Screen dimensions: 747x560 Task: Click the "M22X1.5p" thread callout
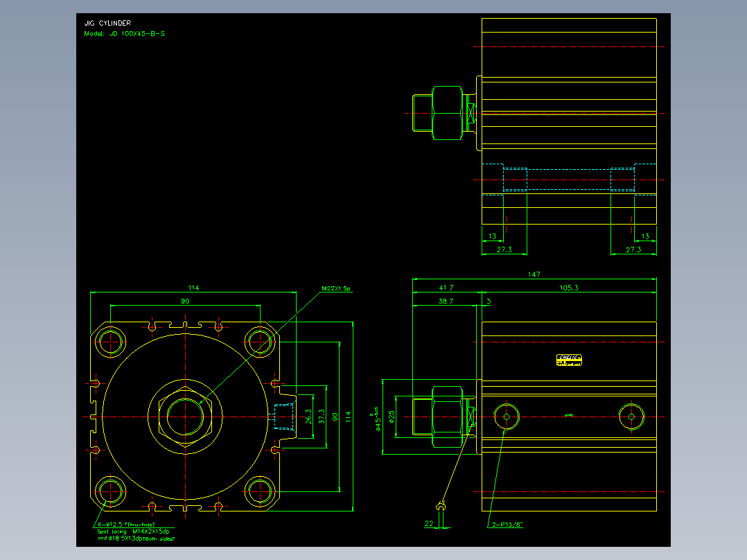(x=336, y=288)
